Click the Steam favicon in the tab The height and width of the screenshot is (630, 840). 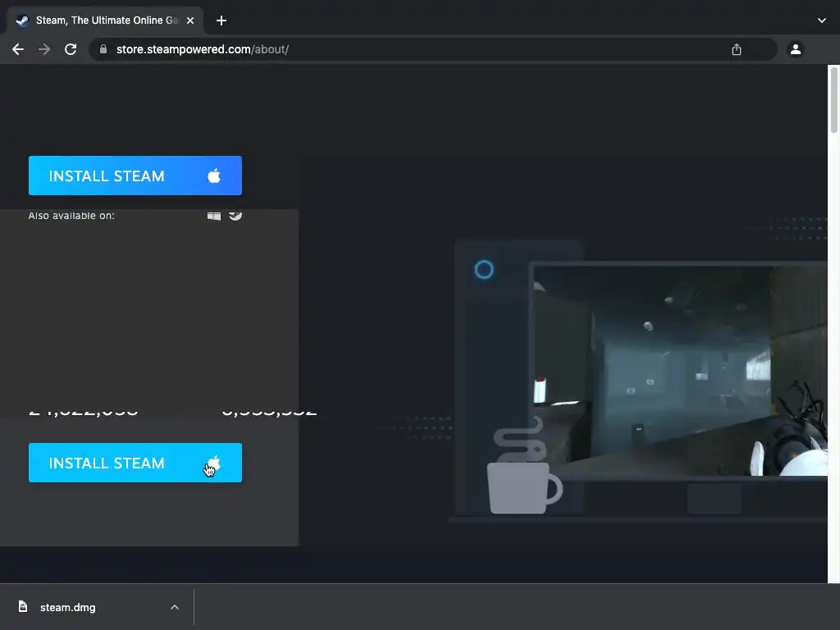pos(22,21)
